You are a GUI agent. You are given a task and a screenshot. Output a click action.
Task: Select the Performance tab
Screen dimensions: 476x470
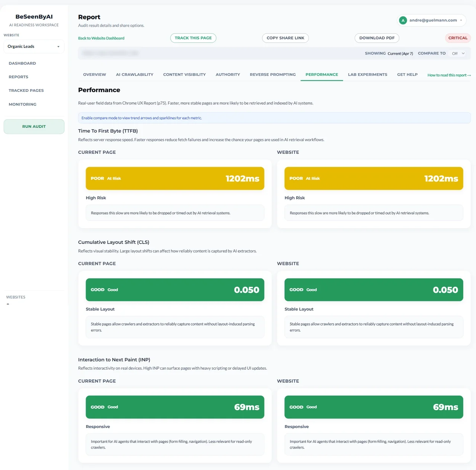pyautogui.click(x=322, y=75)
